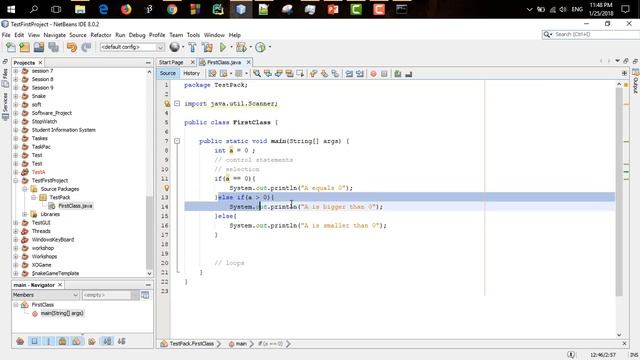Click main in the breadcrumb bar
The image size is (640, 360).
coord(241,344)
